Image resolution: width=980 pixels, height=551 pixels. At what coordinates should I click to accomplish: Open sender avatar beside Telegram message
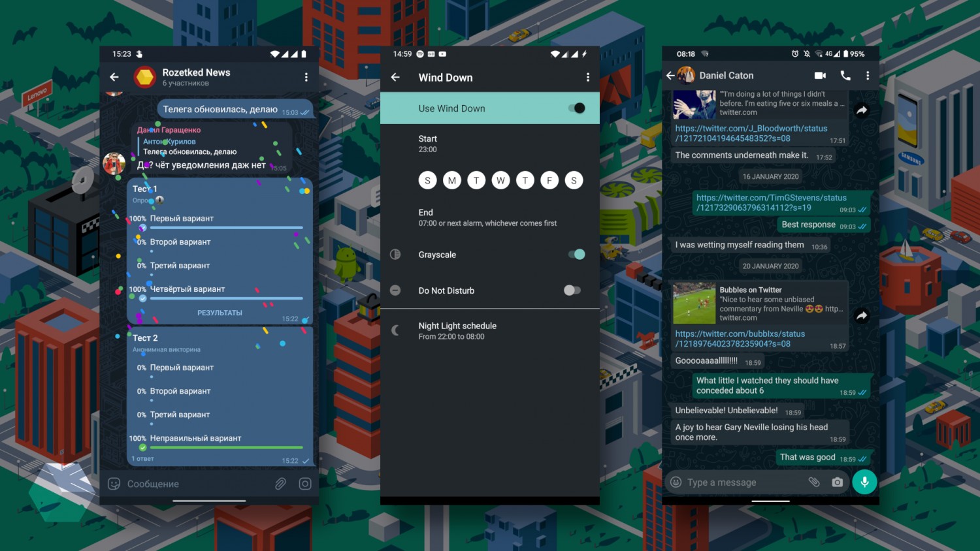click(114, 163)
